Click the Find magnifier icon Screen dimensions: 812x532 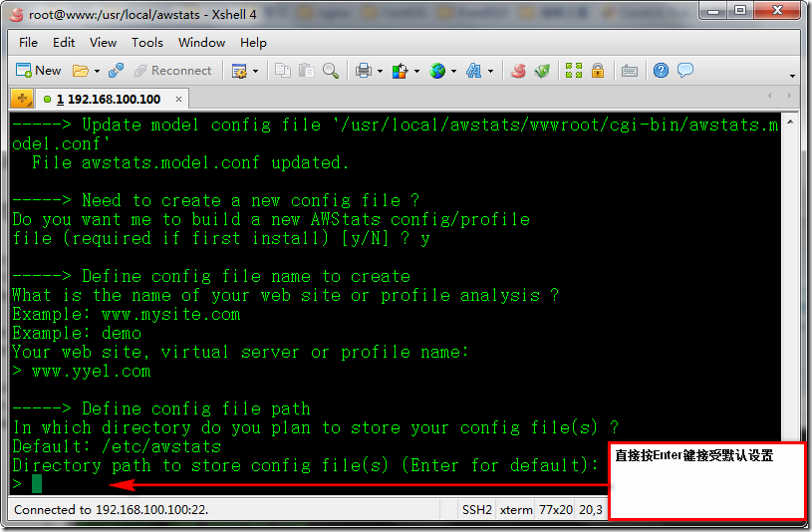pyautogui.click(x=331, y=71)
